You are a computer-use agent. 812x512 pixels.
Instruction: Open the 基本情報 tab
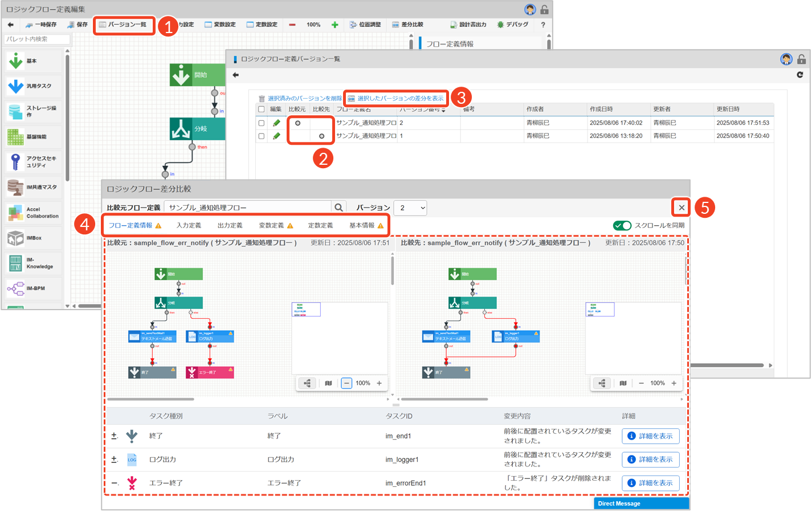pos(362,225)
